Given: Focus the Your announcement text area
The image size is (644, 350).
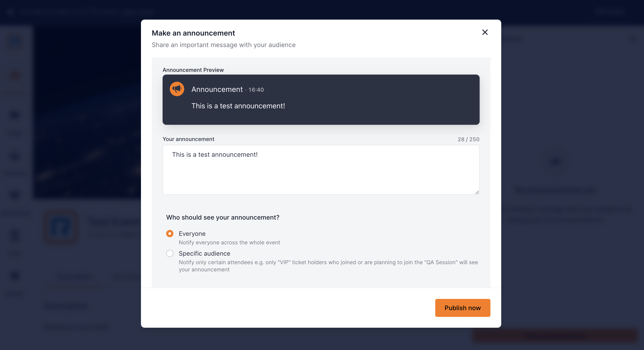Looking at the screenshot, I should point(321,170).
